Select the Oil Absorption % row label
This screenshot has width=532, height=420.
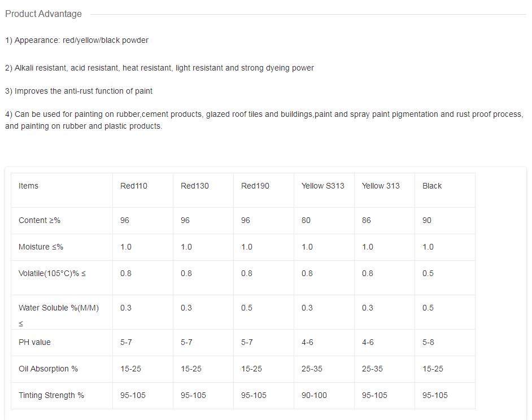pyautogui.click(x=48, y=369)
